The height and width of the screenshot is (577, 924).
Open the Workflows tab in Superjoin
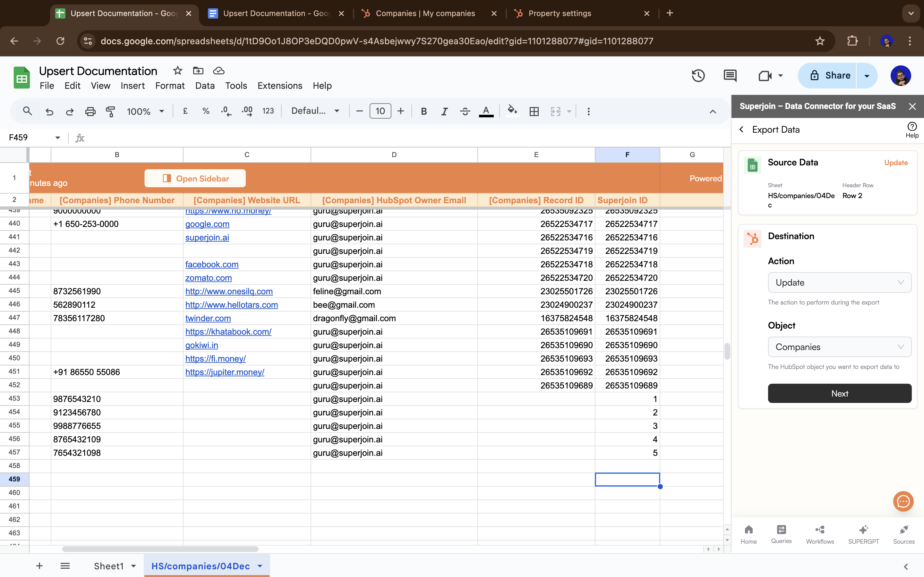820,534
